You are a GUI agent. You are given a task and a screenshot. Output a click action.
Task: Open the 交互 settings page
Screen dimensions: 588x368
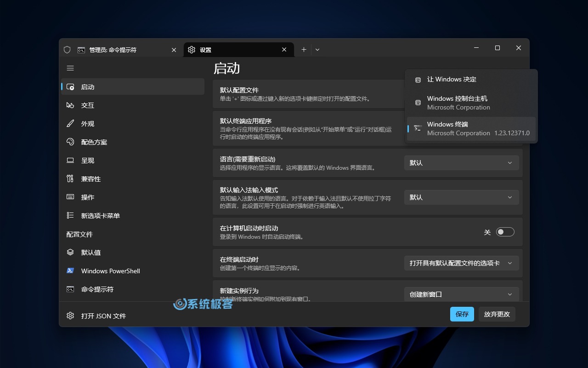coord(133,105)
